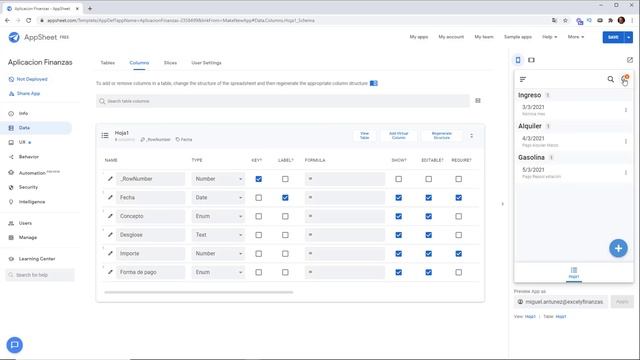
Task: Enable REQUIRE for Concepto column
Action: click(x=459, y=216)
